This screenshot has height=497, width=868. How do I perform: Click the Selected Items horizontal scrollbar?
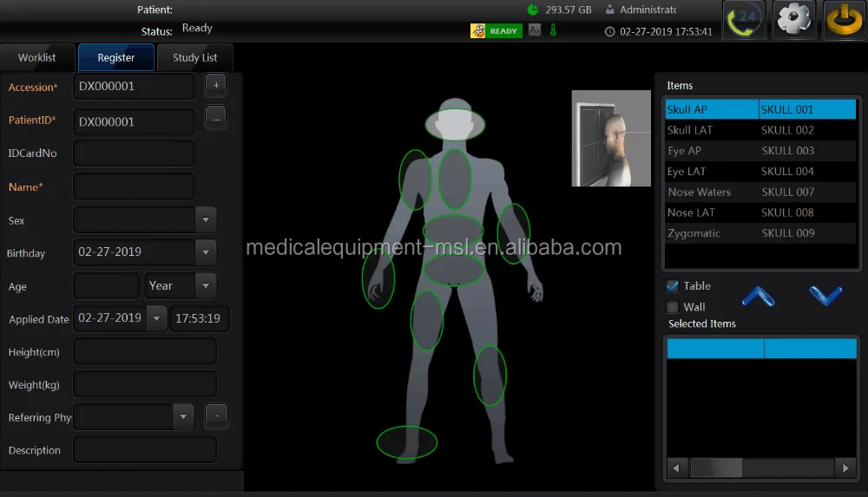[x=760, y=468]
